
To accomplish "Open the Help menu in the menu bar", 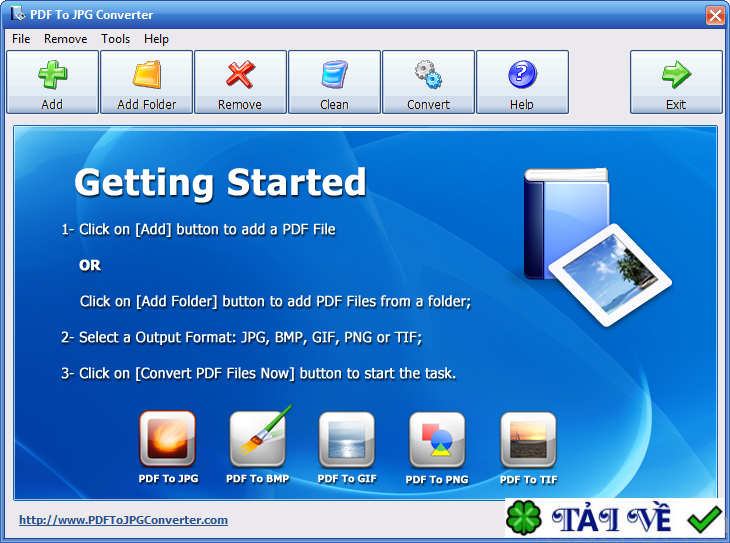I will coord(156,39).
